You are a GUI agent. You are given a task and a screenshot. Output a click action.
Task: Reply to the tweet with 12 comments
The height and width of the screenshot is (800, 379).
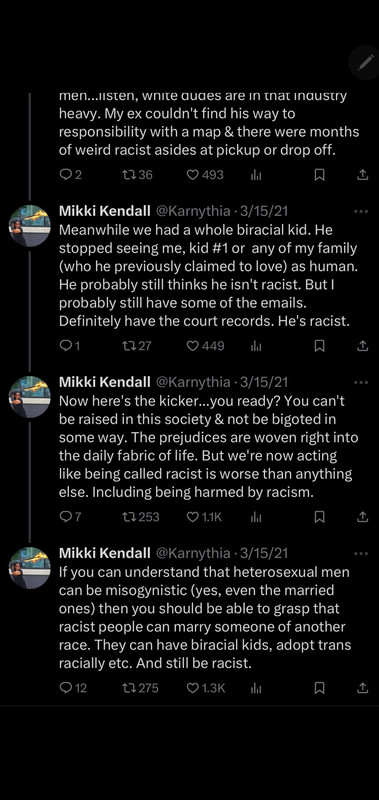73,688
